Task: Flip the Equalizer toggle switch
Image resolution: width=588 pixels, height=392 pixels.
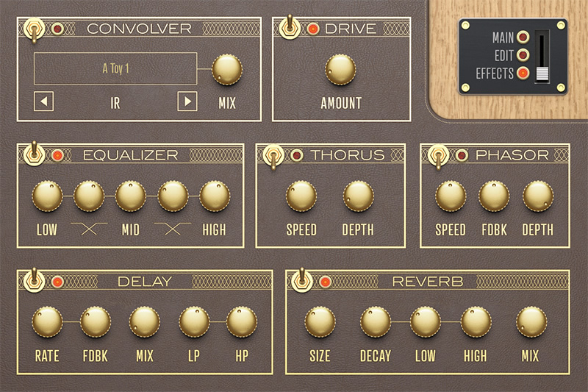Action: [x=34, y=154]
